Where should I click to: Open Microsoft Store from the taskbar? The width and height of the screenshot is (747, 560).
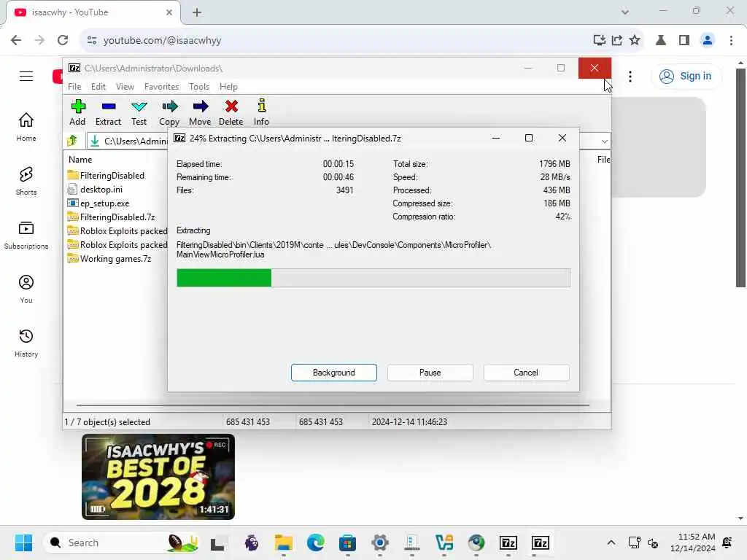347,542
